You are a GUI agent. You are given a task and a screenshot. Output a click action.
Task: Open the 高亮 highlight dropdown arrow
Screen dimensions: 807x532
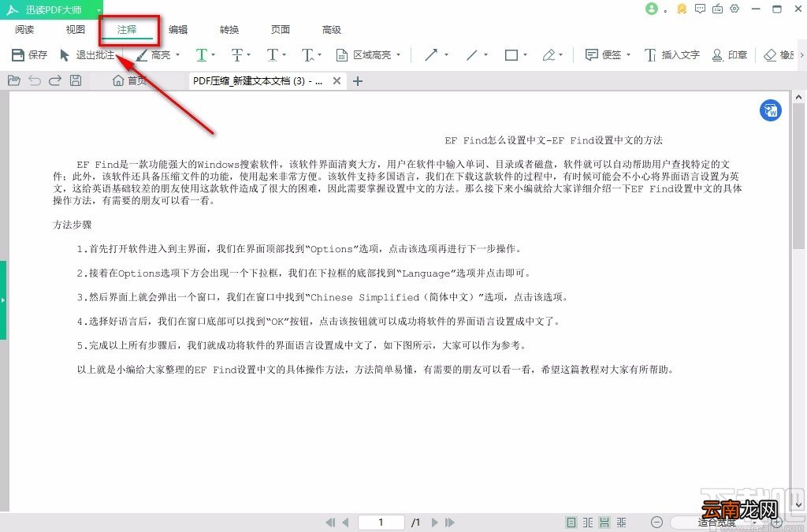[x=178, y=54]
